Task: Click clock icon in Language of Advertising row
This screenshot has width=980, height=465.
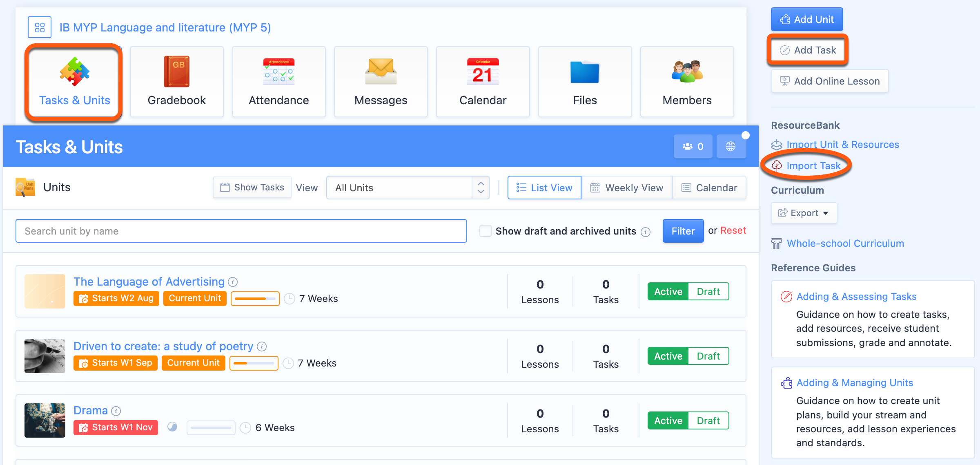Action: 290,299
